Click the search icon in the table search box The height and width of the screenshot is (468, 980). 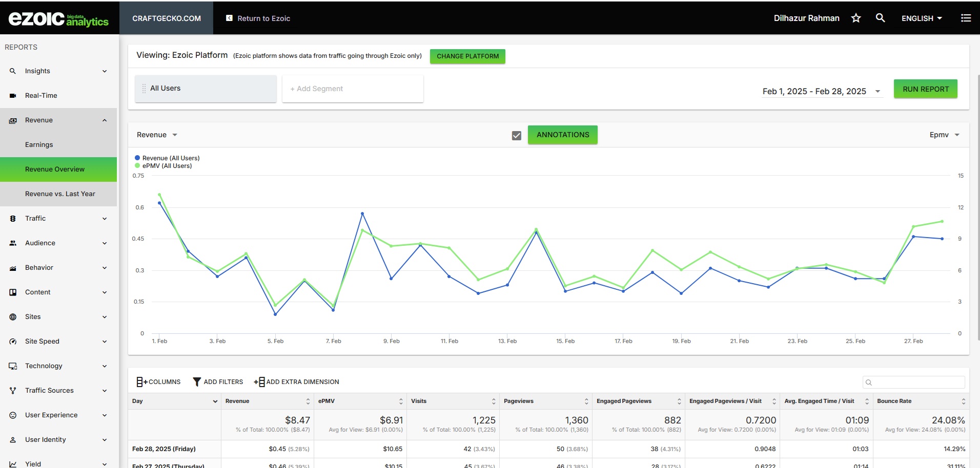point(868,382)
